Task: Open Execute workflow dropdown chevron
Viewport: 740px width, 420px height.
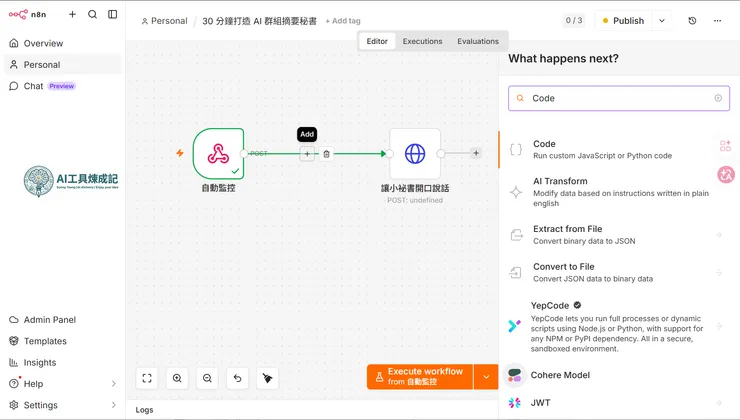Action: (x=486, y=377)
